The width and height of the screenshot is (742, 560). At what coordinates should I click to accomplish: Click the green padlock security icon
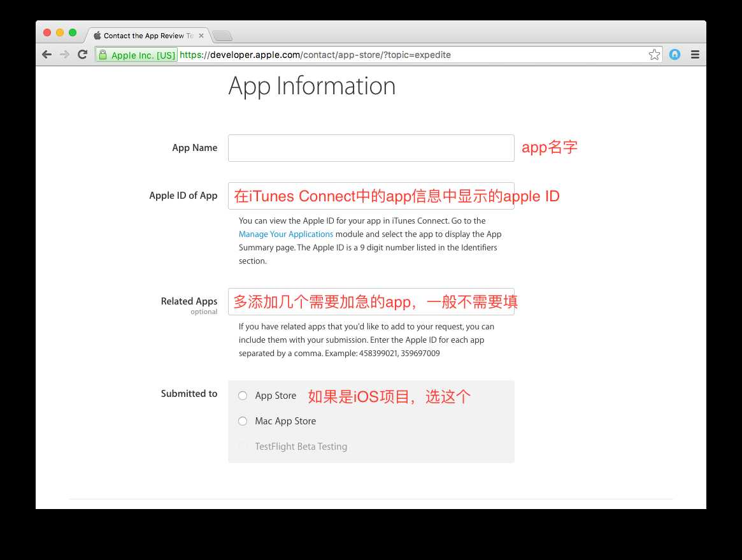coord(103,55)
